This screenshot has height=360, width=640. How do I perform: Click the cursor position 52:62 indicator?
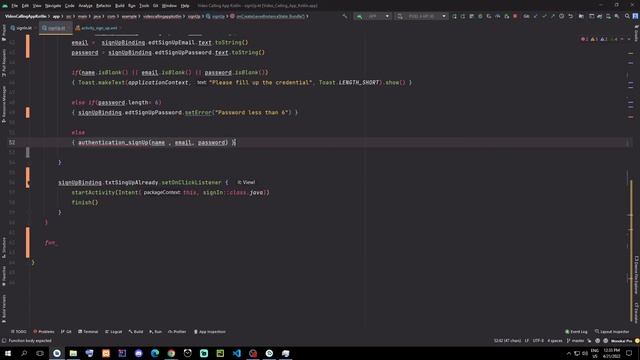point(507,340)
